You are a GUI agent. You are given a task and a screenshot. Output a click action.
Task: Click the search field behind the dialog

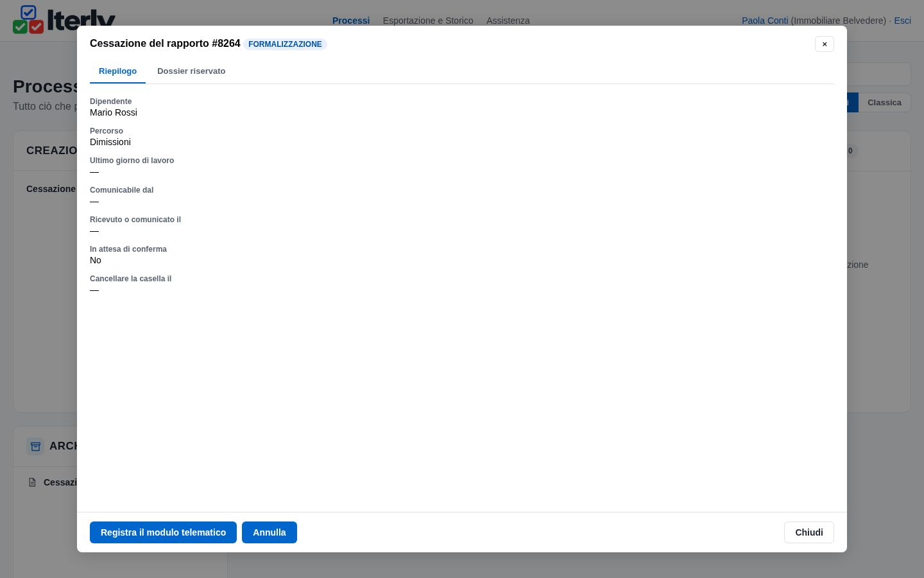878,74
